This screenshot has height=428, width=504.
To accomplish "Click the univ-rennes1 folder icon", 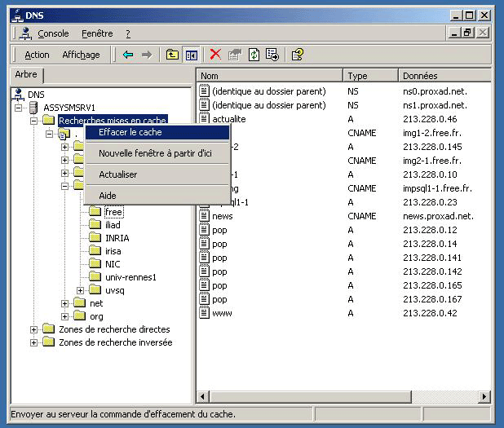I will 95,276.
